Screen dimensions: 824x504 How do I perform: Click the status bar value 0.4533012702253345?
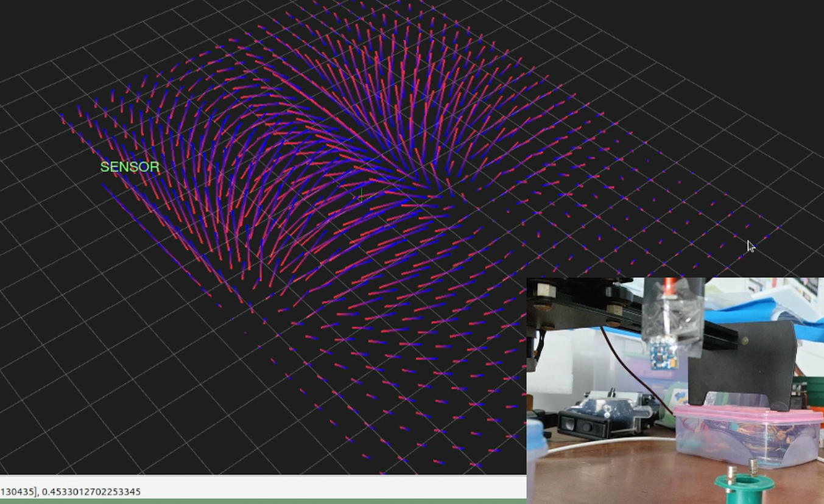click(x=91, y=491)
